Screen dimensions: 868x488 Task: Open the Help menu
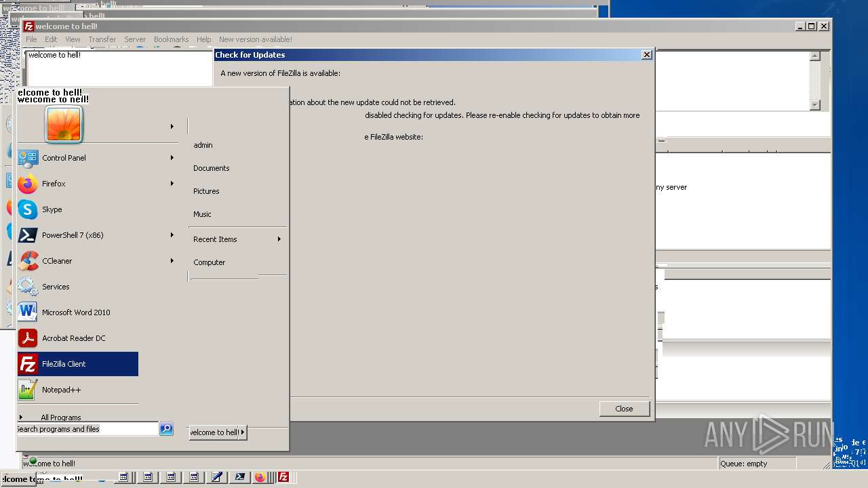[x=203, y=39]
